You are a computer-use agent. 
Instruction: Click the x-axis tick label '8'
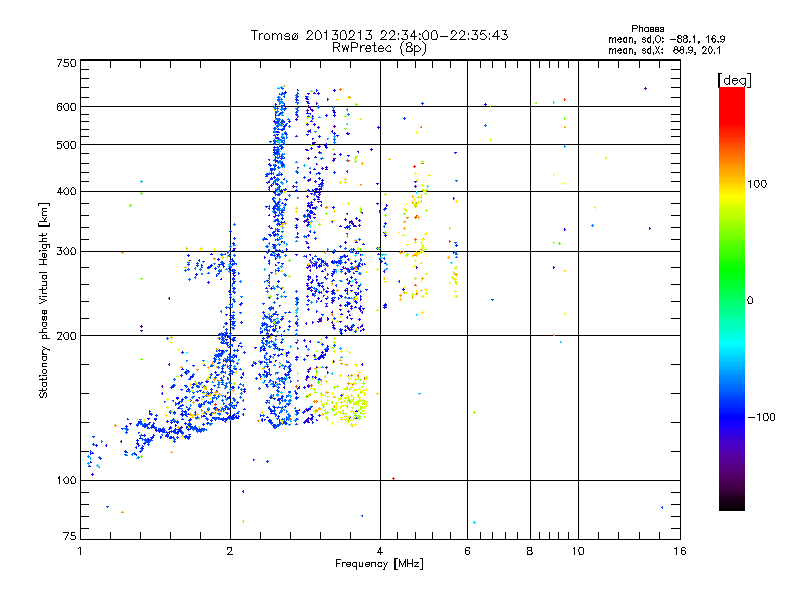[x=530, y=551]
